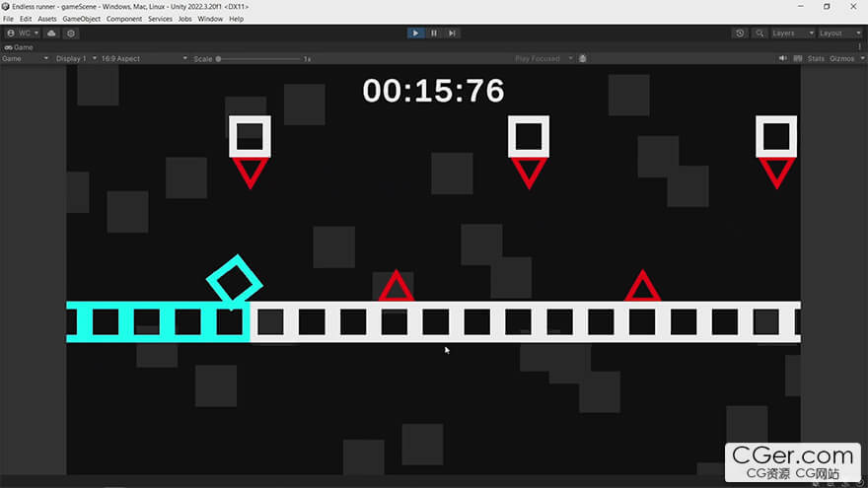This screenshot has height=488, width=868.
Task: Open the Unity account WC dropdown
Action: click(23, 34)
